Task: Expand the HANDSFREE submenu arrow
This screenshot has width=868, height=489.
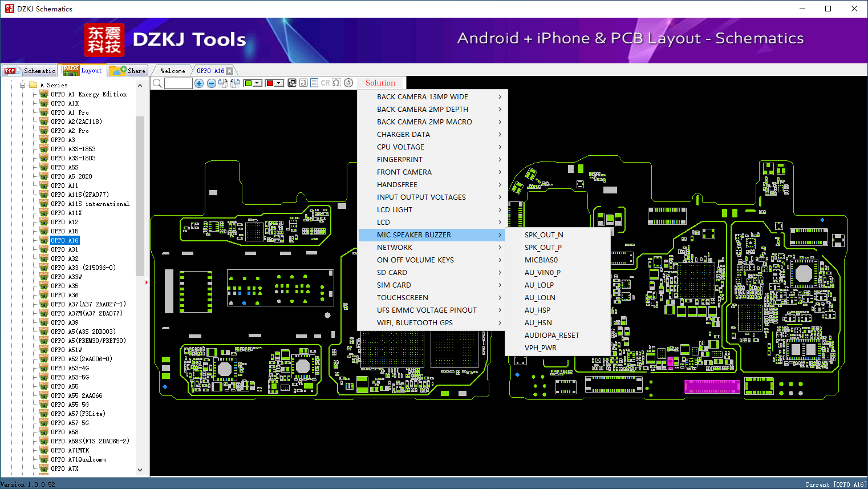Action: 500,185
